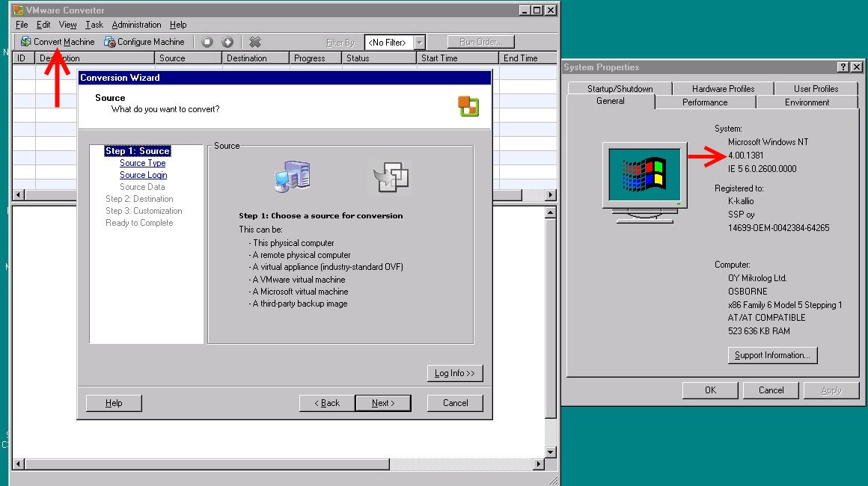Open the View menu
Image resolution: width=868 pixels, height=486 pixels.
point(67,25)
